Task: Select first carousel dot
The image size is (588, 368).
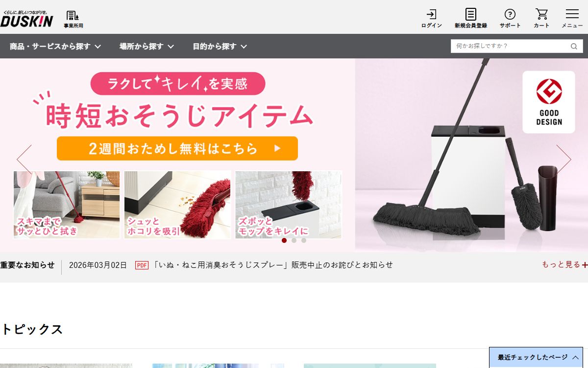Action: tap(284, 240)
